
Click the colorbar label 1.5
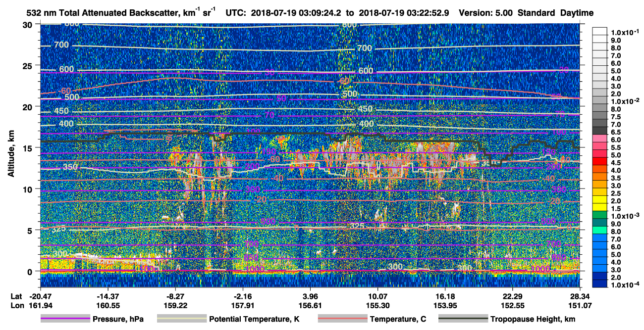coord(616,209)
